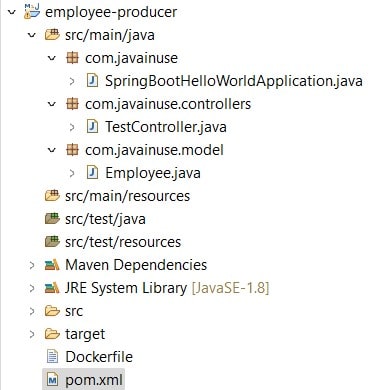The width and height of the screenshot is (387, 390).
Task: Select the Maven Dependencies label
Action: (136, 265)
